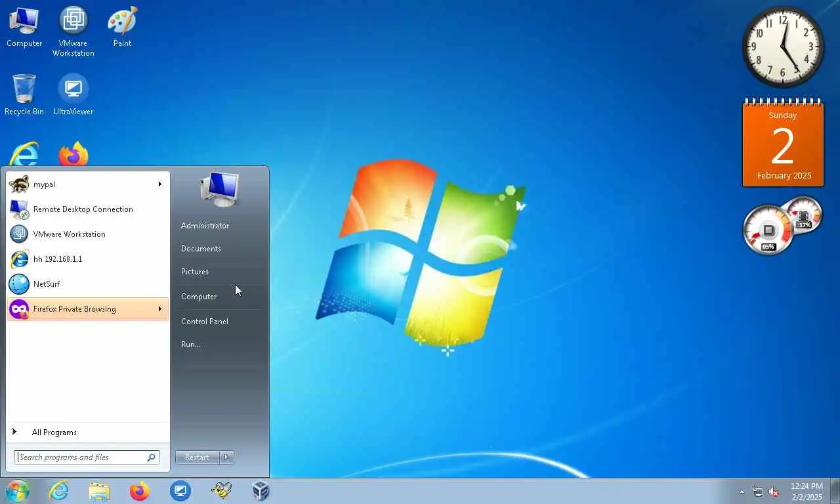Open VirtualBox cube icon in the taskbar
The height and width of the screenshot is (504, 840).
coord(261,491)
